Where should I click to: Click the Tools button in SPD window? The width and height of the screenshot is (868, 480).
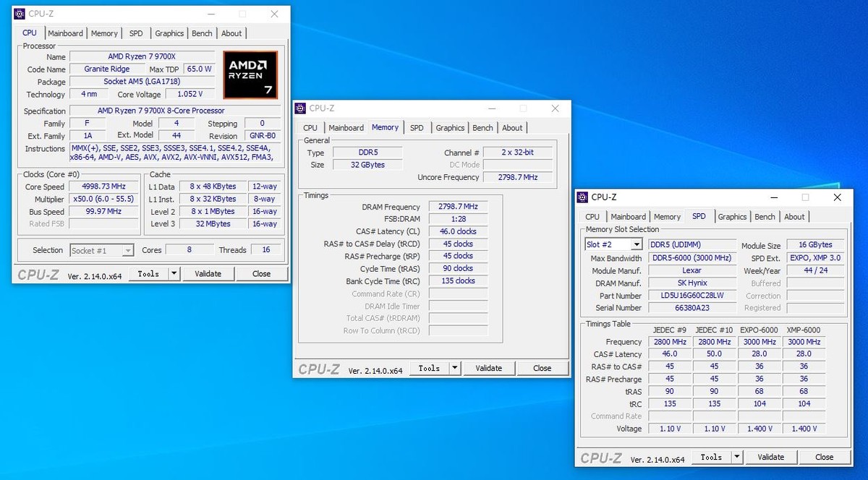tap(711, 458)
